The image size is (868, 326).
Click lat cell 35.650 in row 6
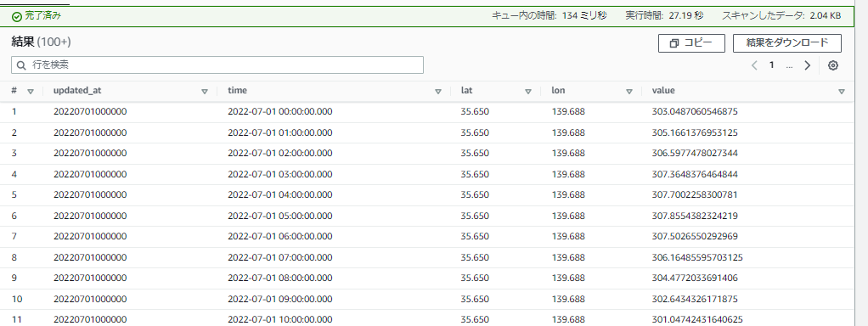coord(475,216)
